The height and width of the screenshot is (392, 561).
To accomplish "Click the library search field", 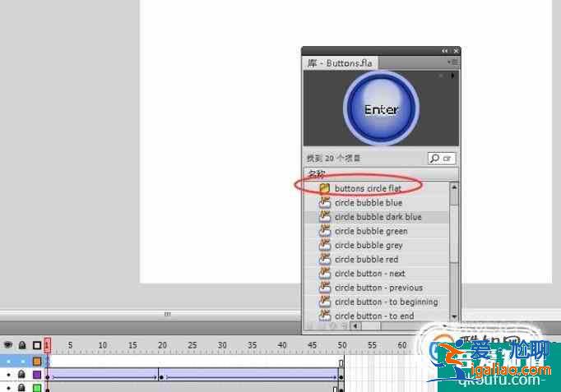I will (442, 158).
